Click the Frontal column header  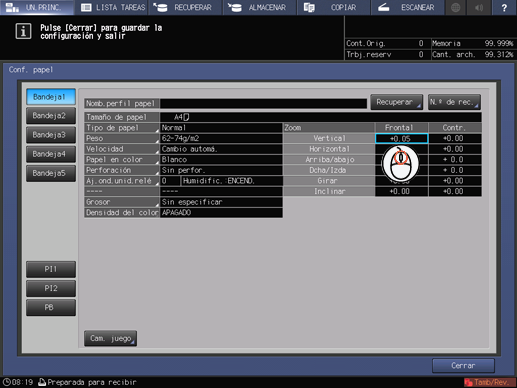(401, 128)
